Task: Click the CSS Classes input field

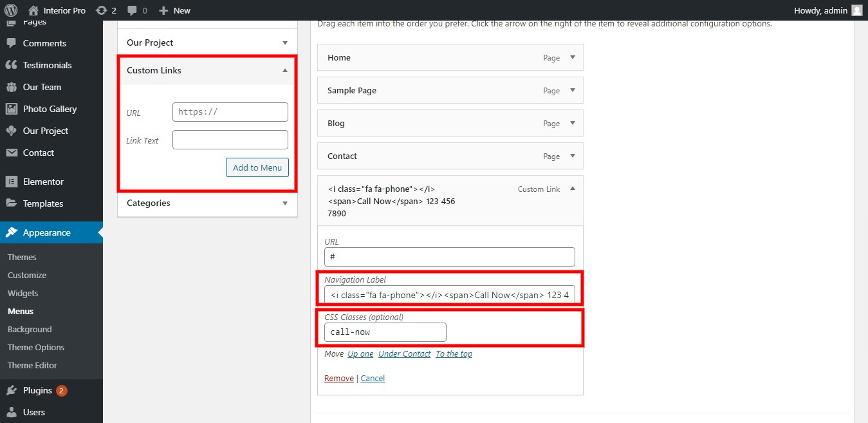Action: tap(385, 332)
